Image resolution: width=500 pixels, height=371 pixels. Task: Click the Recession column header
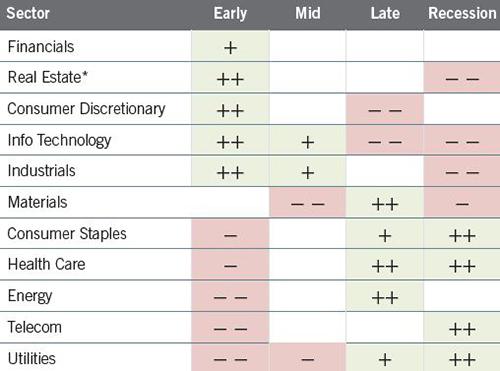point(462,13)
